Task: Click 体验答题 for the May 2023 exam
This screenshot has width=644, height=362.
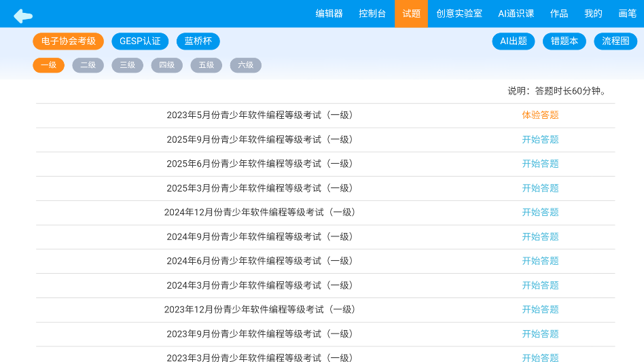Action: [x=540, y=115]
